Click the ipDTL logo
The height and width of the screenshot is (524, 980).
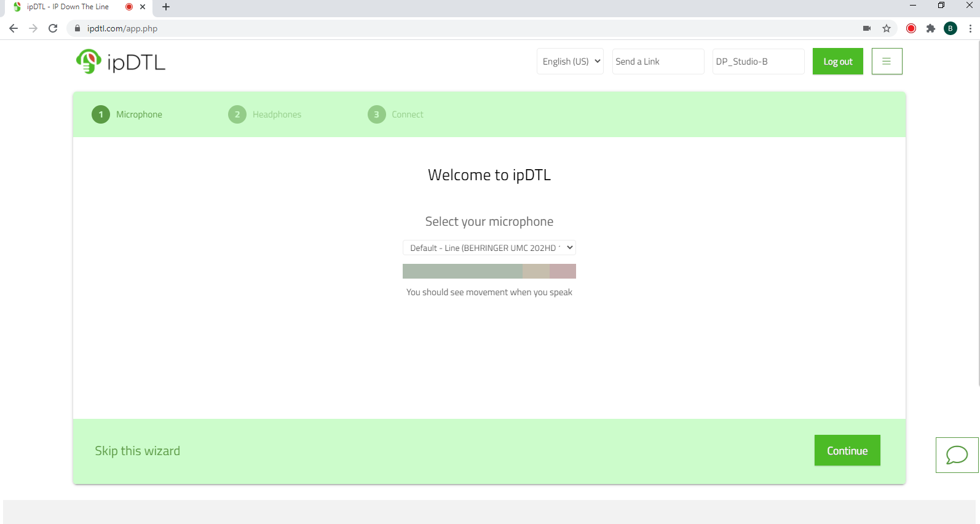(121, 62)
